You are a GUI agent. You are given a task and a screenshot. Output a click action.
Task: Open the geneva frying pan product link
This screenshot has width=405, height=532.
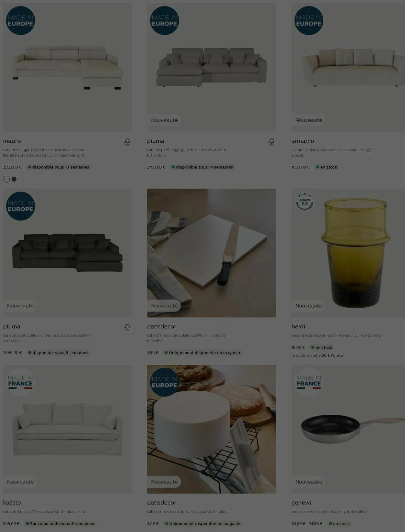point(301,502)
